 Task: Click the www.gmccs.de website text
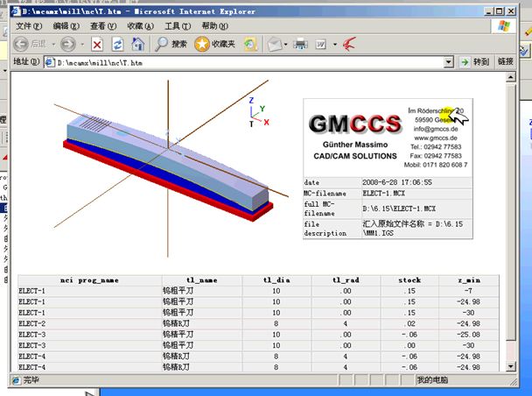tap(436, 138)
